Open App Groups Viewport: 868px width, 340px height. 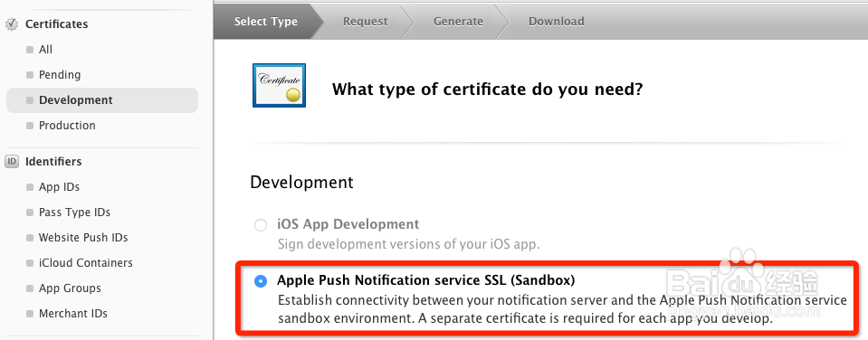click(70, 288)
